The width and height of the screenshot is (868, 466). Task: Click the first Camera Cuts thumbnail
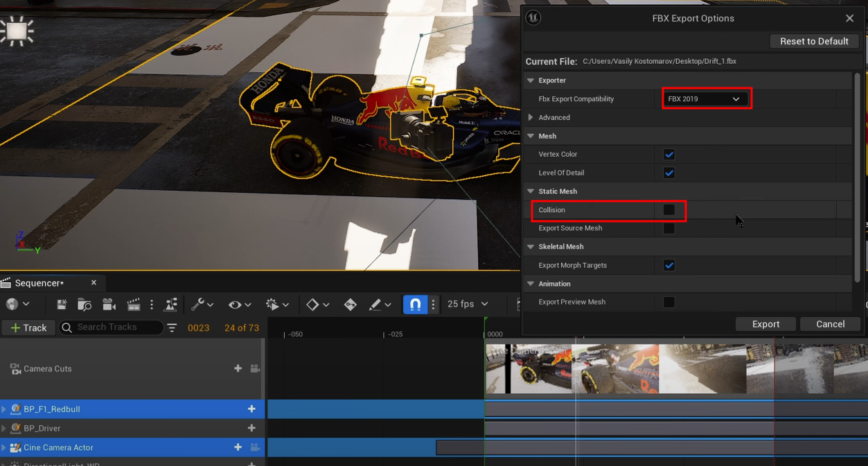pyautogui.click(x=529, y=369)
